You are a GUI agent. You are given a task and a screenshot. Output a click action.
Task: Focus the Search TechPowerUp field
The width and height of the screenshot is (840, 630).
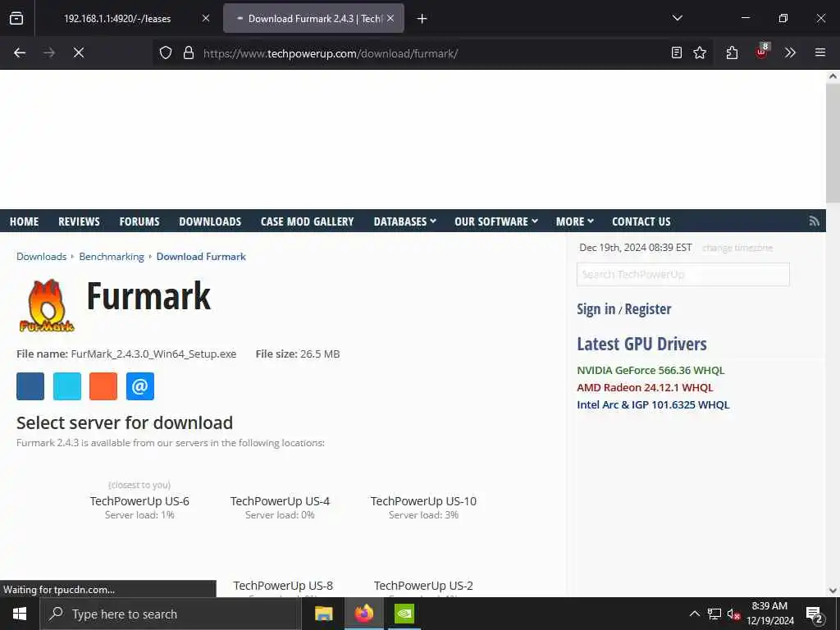tap(683, 274)
